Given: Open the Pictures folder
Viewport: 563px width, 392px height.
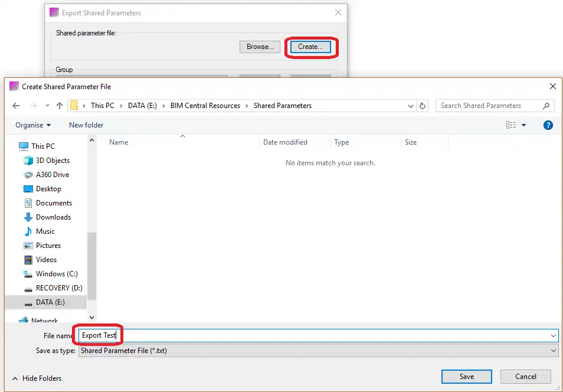Looking at the screenshot, I should click(51, 245).
